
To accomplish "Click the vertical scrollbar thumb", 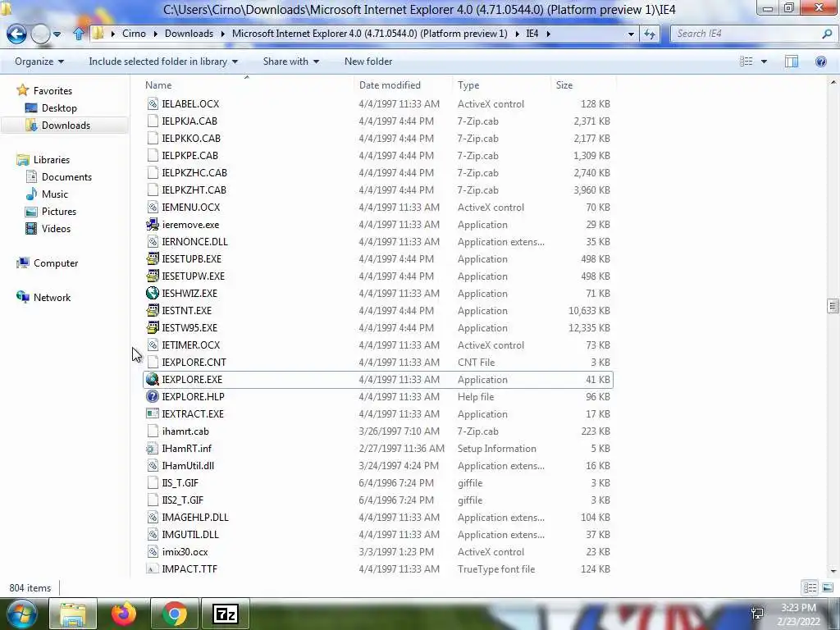I will pos(832,305).
